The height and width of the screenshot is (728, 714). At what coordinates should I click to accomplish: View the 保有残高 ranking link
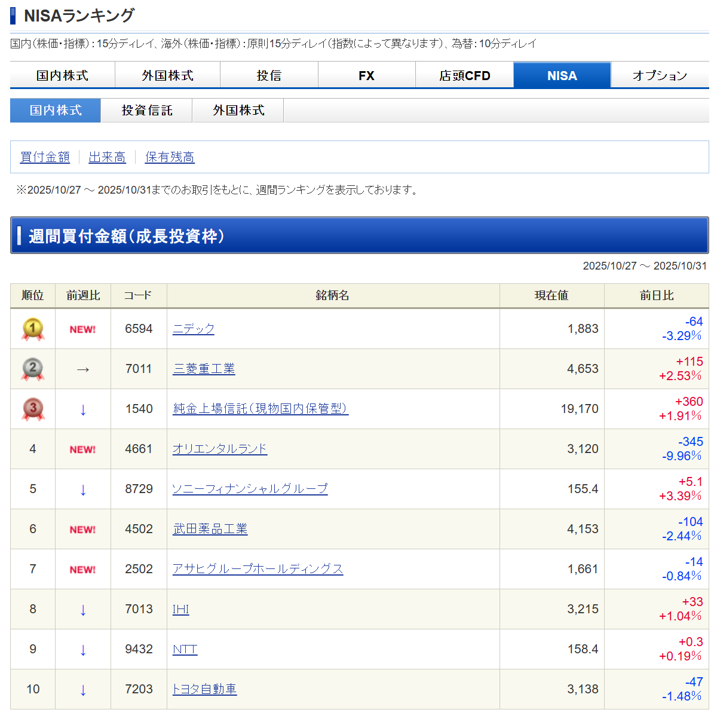tap(170, 157)
